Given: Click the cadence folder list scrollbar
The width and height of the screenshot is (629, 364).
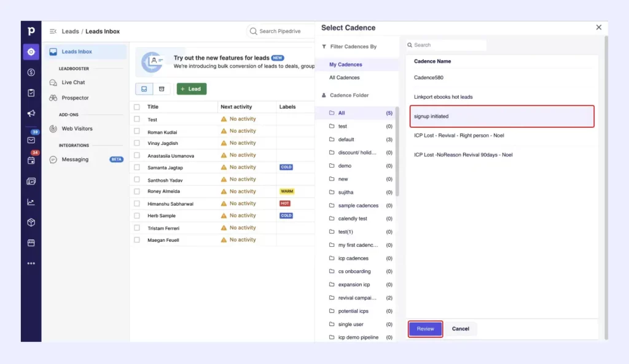Looking at the screenshot, I should pyautogui.click(x=397, y=152).
